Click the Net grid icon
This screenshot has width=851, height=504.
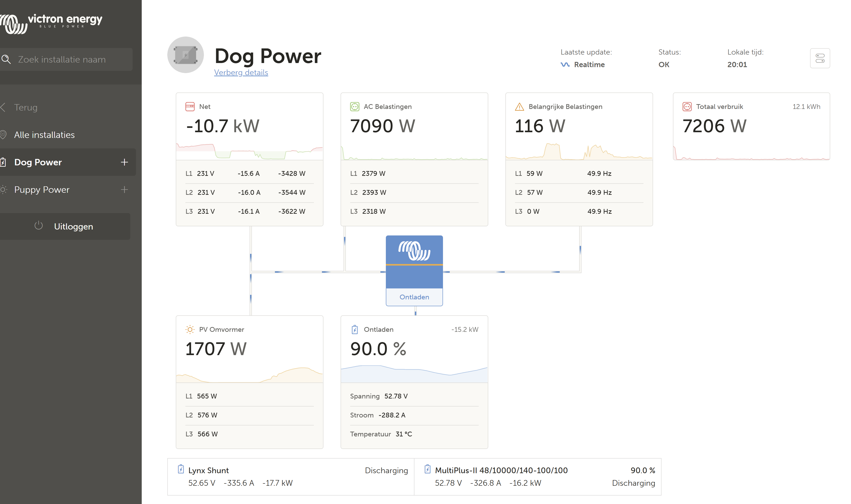(190, 107)
